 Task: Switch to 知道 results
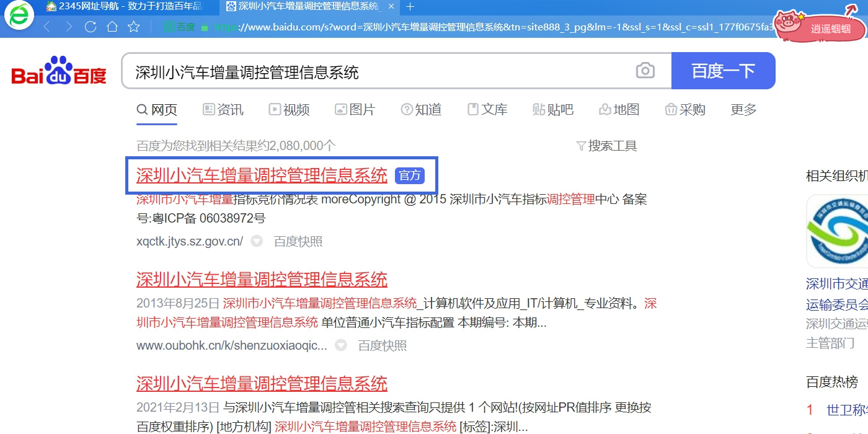point(422,110)
